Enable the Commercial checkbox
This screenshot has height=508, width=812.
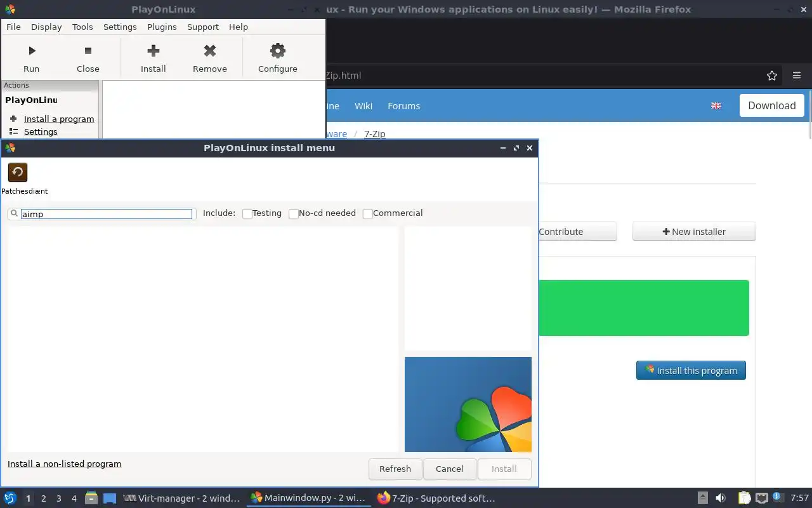click(x=368, y=214)
